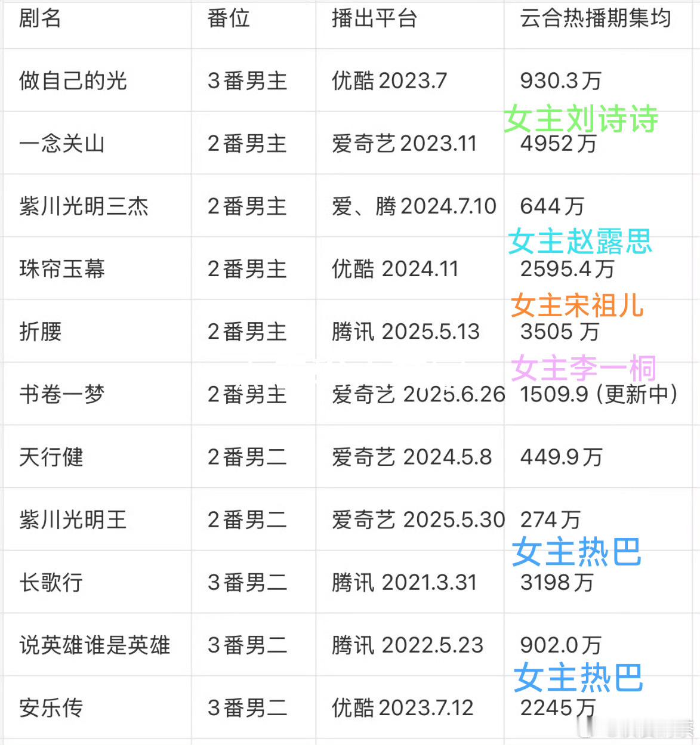Select the 2番男二 cell in 天行健 row
This screenshot has width=700, height=745.
tap(248, 457)
